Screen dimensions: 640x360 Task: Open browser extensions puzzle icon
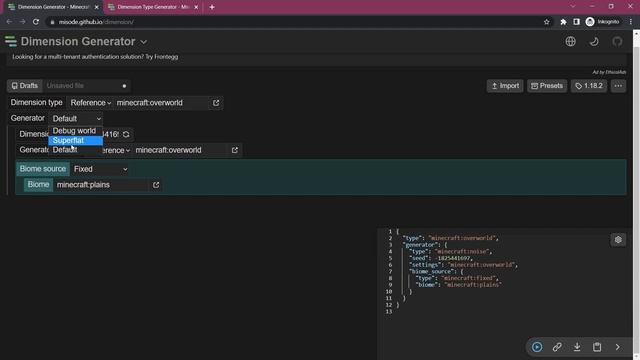(x=563, y=22)
